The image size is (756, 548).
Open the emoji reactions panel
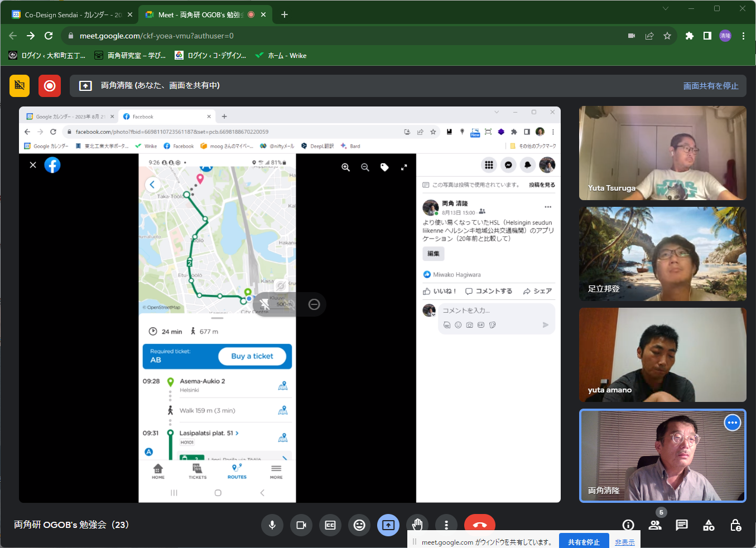pos(359,525)
